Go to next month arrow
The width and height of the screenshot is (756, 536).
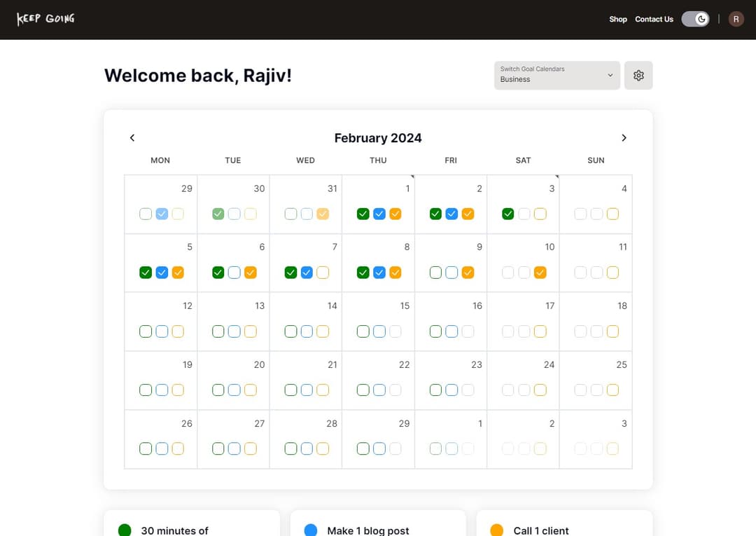624,138
